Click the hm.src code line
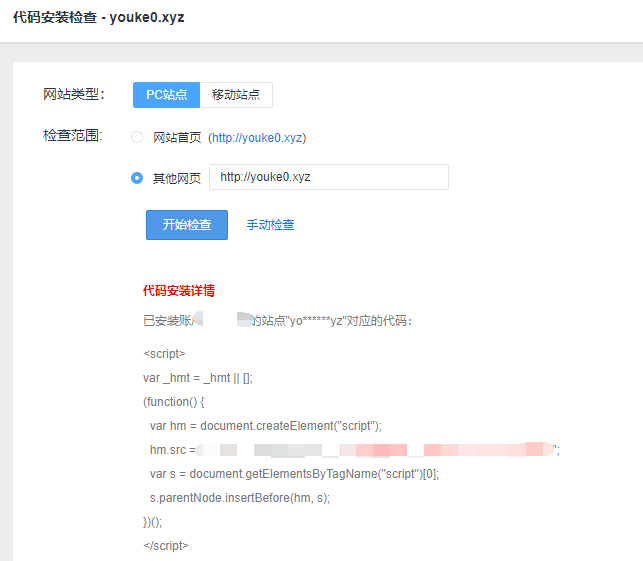Viewport: 643px width, 561px height. [x=355, y=450]
